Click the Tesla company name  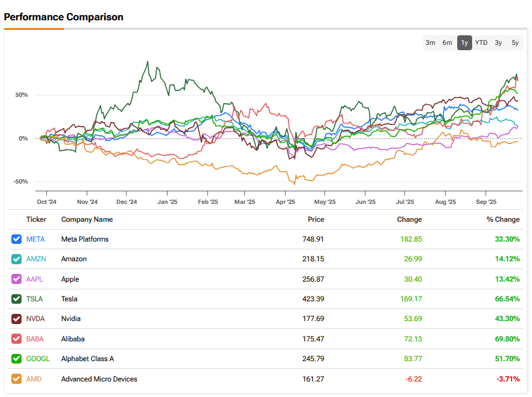pos(69,299)
